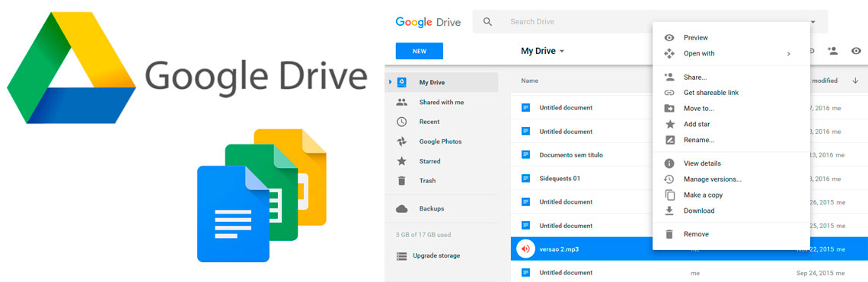The height and width of the screenshot is (282, 868).
Task: Open the Recent clock icon
Action: 402,122
